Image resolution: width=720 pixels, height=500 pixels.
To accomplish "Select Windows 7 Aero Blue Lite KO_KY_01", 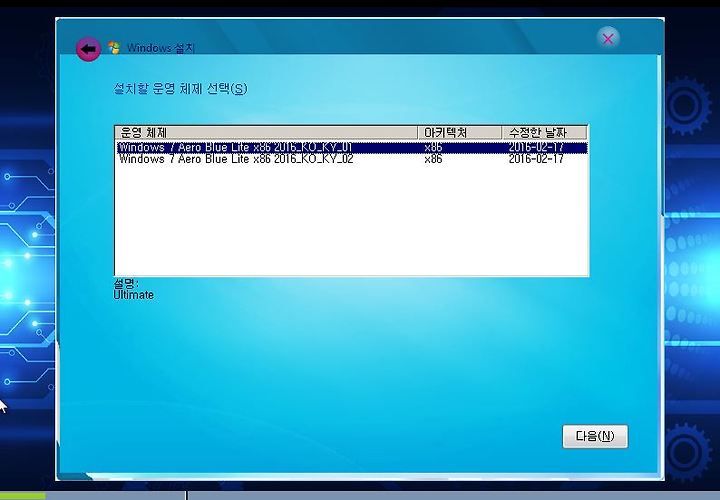I will click(x=352, y=147).
